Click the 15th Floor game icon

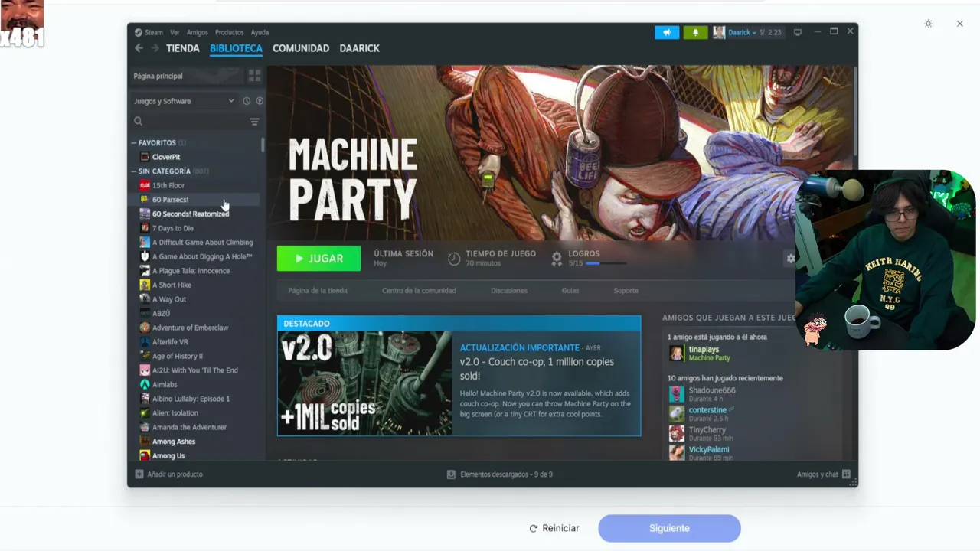point(145,185)
